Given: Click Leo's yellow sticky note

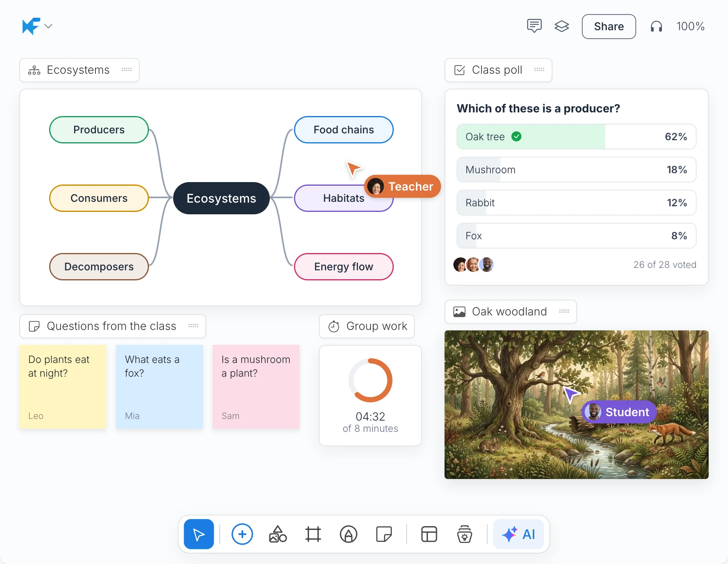Looking at the screenshot, I should [63, 387].
